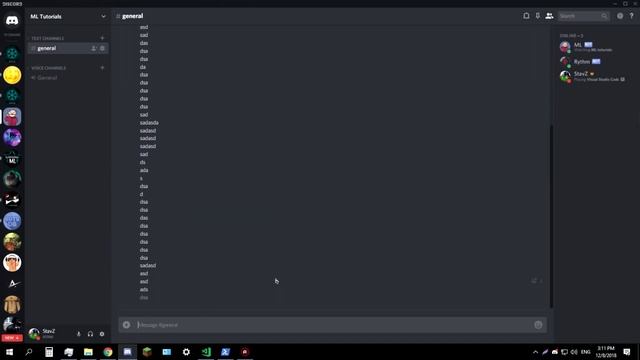Viewport: 640px width, 360px height.
Task: Click the red NEW mentions indicator
Action: pyautogui.click(x=12, y=338)
